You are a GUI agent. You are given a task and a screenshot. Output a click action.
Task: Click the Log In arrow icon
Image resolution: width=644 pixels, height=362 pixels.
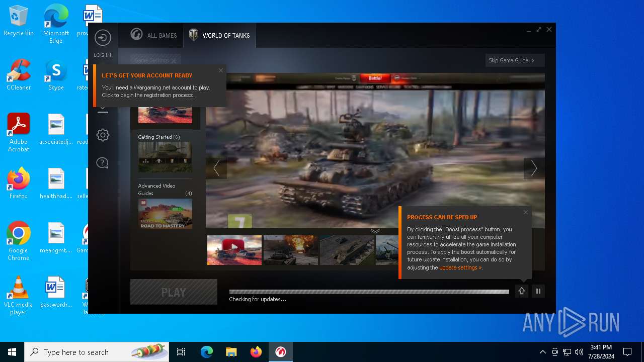click(103, 38)
